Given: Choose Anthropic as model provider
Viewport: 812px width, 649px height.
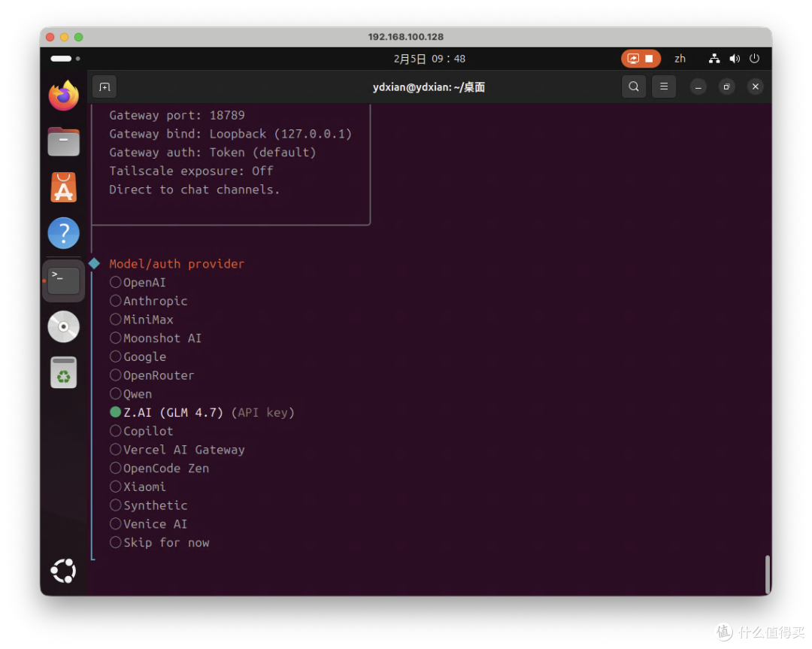Looking at the screenshot, I should pyautogui.click(x=149, y=301).
